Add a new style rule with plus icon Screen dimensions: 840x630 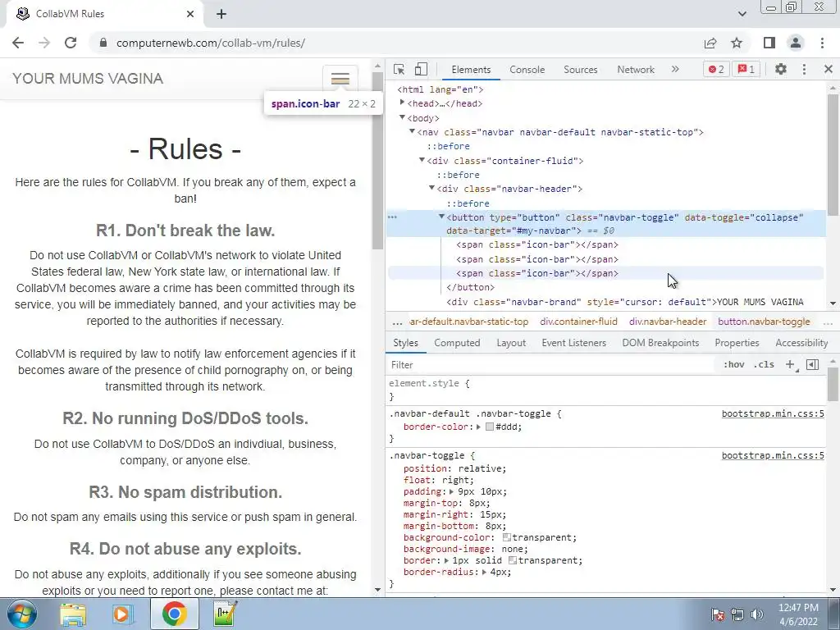790,365
